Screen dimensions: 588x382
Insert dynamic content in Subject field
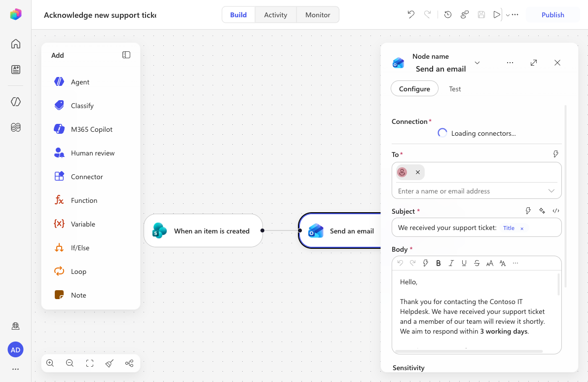click(528, 211)
